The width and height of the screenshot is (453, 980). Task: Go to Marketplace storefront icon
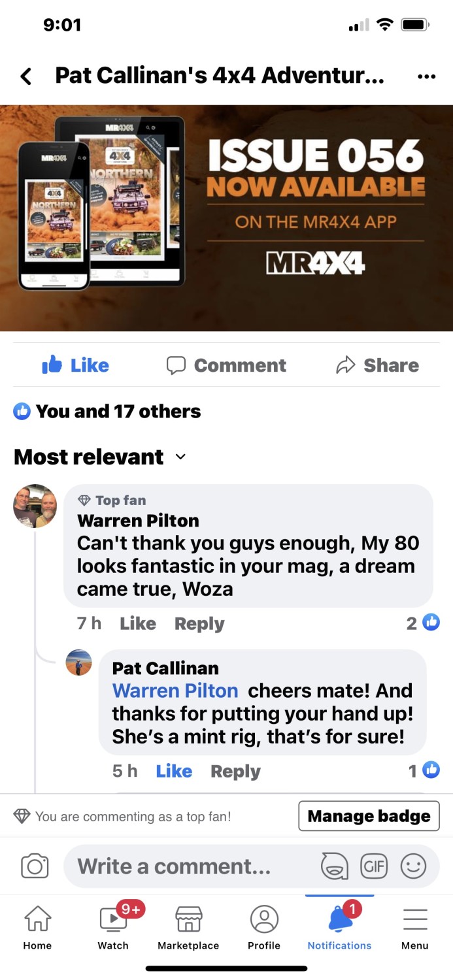188,925
